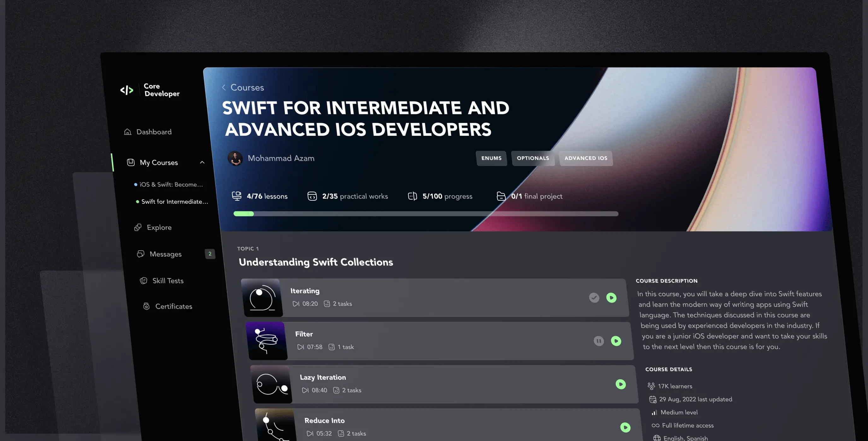Click the back chevron next to Courses
The image size is (868, 441).
pyautogui.click(x=224, y=87)
